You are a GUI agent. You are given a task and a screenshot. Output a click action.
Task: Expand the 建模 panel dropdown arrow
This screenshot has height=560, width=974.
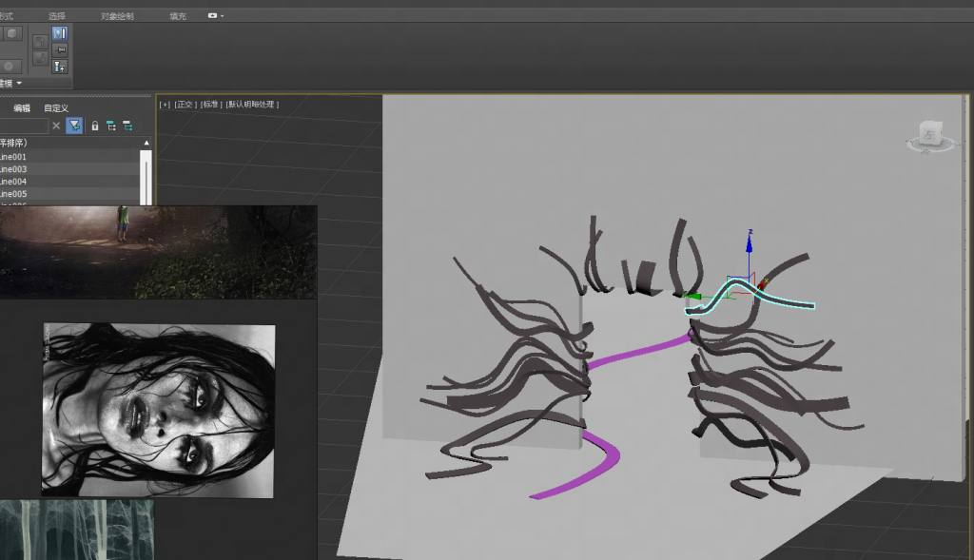pos(19,84)
